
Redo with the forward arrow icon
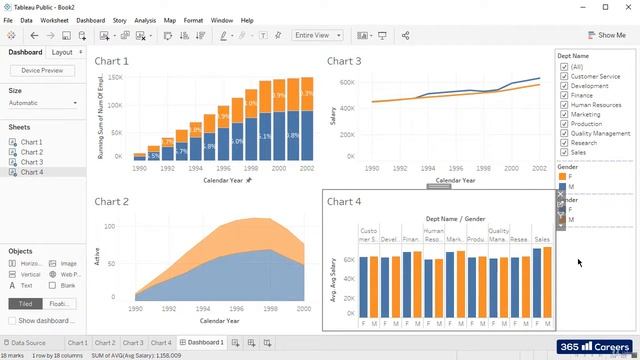pos(50,36)
